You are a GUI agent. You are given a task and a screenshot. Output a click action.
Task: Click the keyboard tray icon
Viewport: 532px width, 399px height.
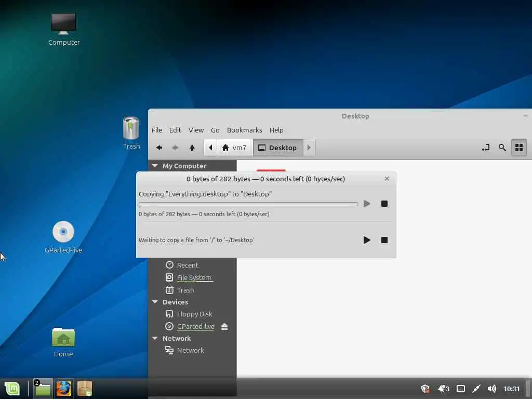point(461,389)
